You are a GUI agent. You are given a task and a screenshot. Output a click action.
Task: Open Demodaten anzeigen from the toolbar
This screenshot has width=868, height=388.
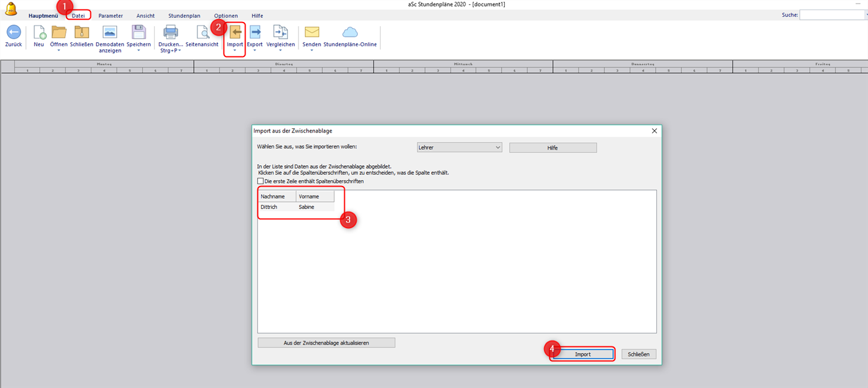(110, 32)
